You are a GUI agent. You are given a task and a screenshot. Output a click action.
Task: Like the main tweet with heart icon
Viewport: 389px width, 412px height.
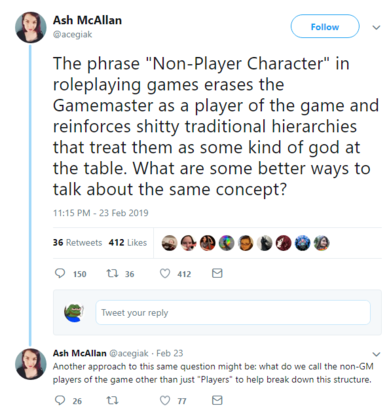tap(165, 274)
